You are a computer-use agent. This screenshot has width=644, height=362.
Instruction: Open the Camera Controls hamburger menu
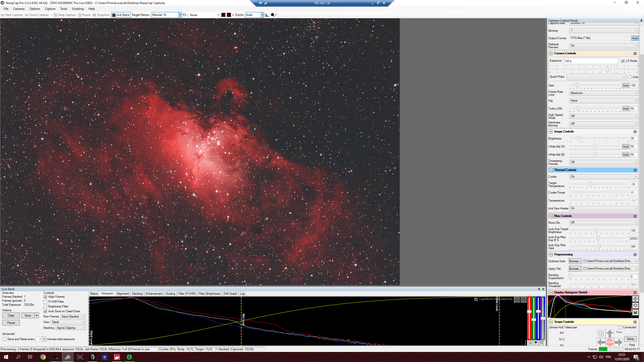tap(635, 54)
